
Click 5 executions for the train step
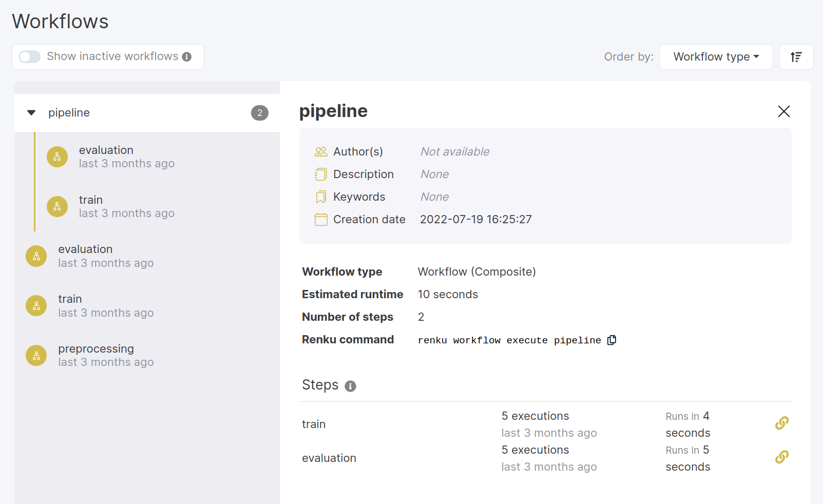click(535, 416)
